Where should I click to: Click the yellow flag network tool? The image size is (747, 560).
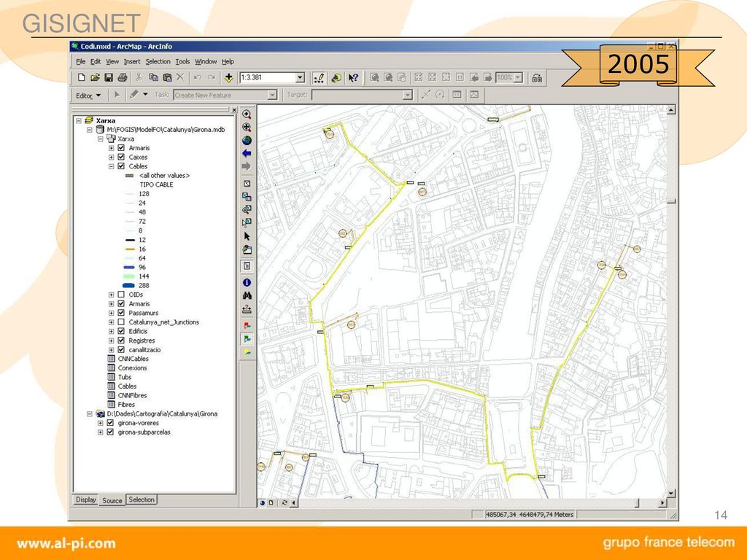tap(247, 352)
